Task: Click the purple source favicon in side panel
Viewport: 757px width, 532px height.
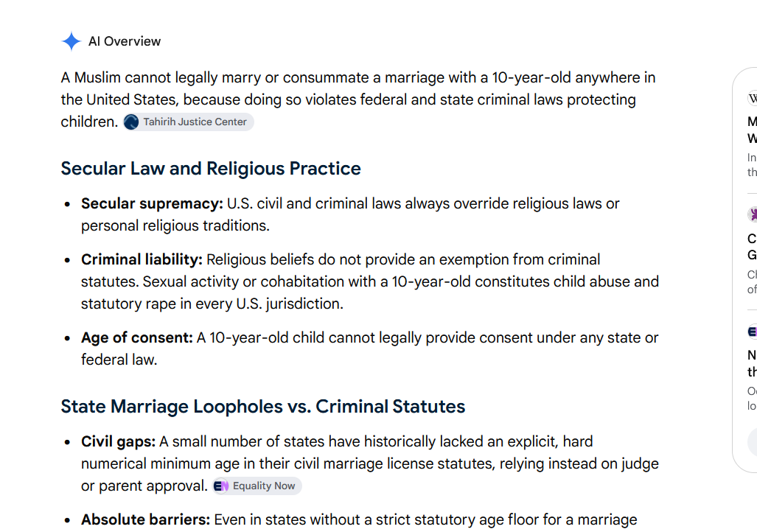Action: point(753,214)
